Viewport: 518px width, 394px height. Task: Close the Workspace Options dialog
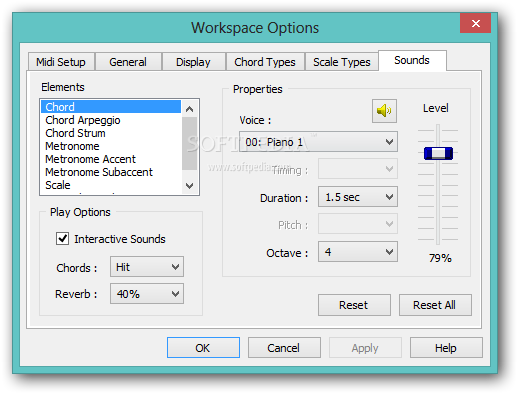pos(475,23)
